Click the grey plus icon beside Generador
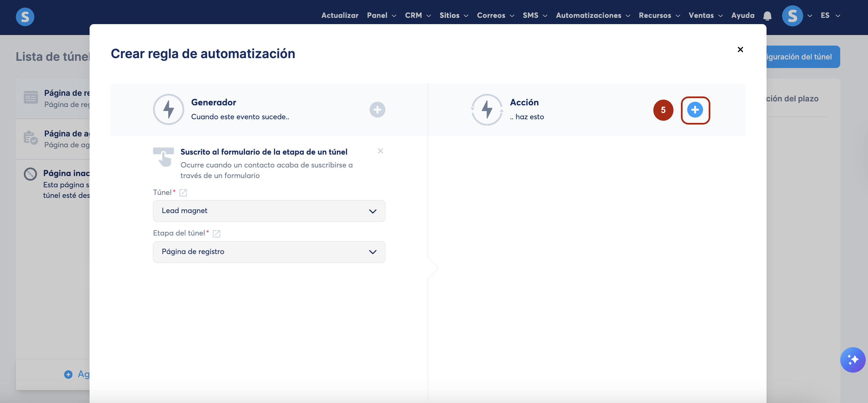Viewport: 868px width, 403px height. (377, 110)
